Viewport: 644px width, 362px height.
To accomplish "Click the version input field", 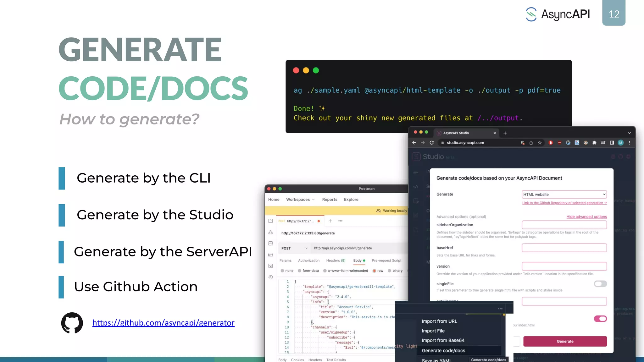I will tap(564, 266).
